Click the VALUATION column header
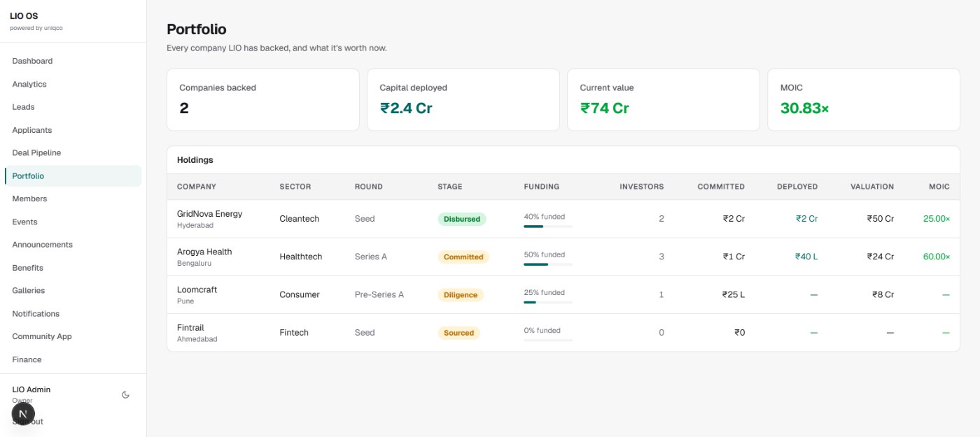This screenshot has height=437, width=980. [872, 187]
